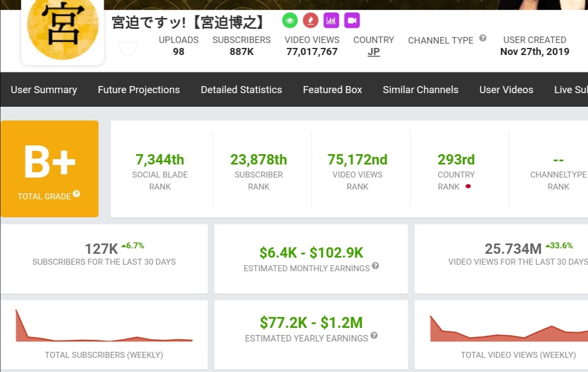Click the 127K subscribers last 30 days value
The height and width of the screenshot is (372, 588).
[x=101, y=248]
